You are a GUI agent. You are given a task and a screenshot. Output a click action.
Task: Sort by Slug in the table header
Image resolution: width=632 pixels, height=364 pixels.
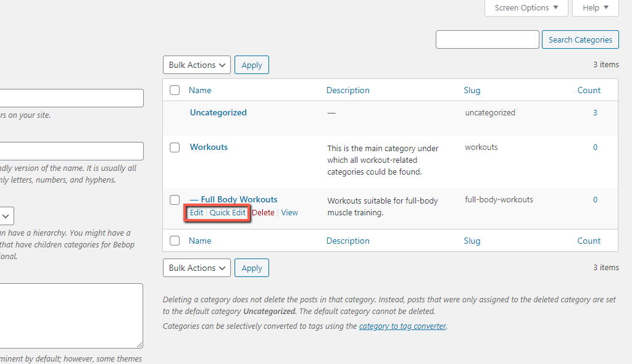(x=472, y=90)
